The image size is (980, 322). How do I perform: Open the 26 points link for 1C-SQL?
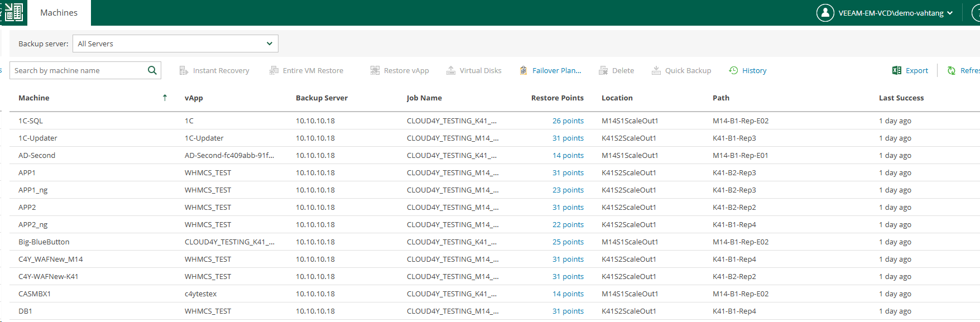pos(568,121)
